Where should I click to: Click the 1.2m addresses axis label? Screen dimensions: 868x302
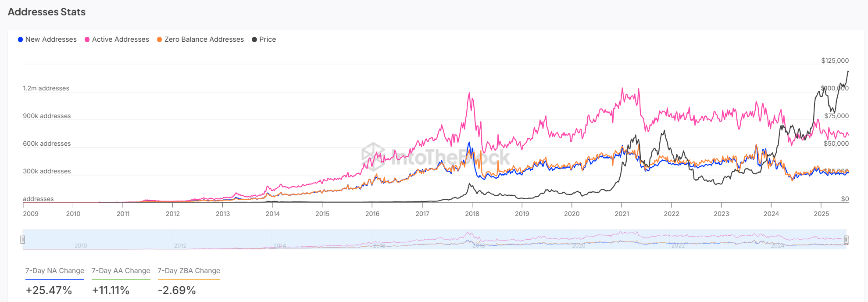click(x=46, y=88)
